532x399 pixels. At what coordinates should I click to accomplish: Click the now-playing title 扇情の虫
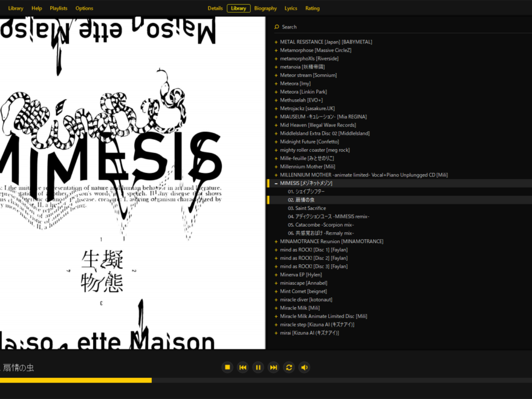click(x=18, y=368)
